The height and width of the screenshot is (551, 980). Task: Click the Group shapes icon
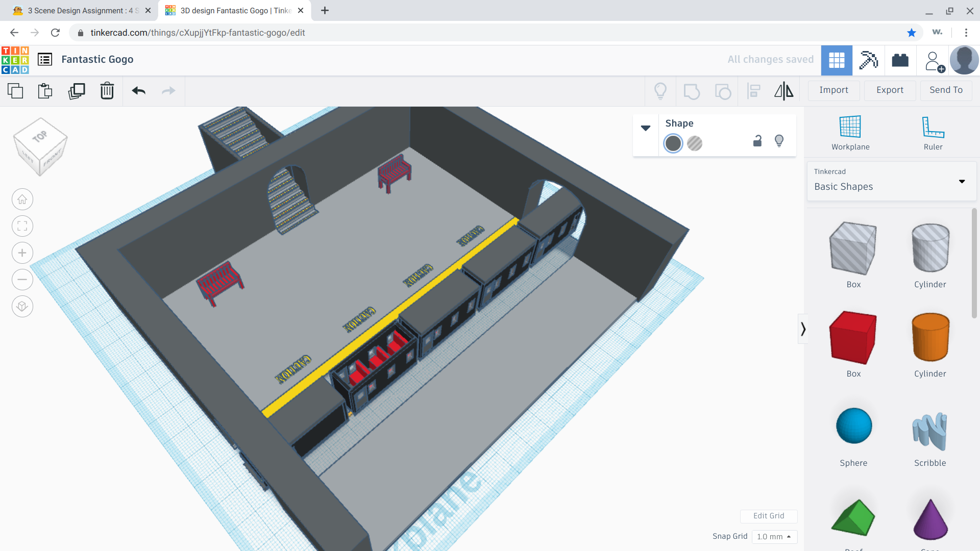click(692, 91)
